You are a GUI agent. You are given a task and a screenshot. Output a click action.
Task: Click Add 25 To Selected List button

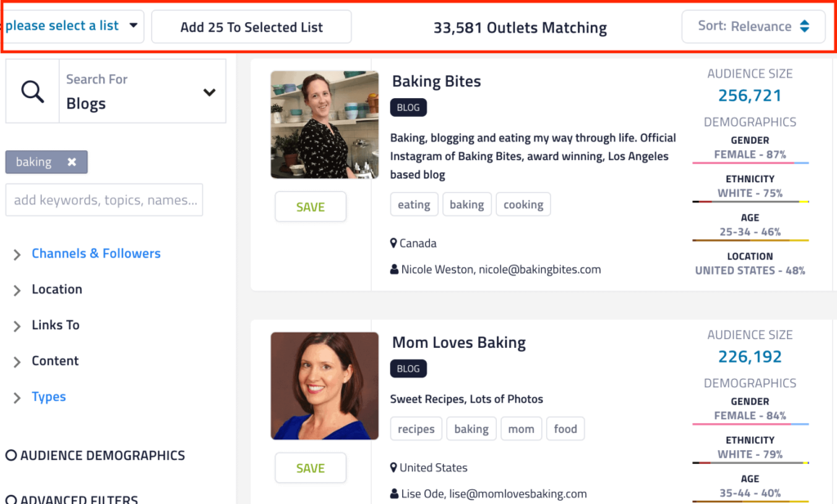tap(252, 27)
